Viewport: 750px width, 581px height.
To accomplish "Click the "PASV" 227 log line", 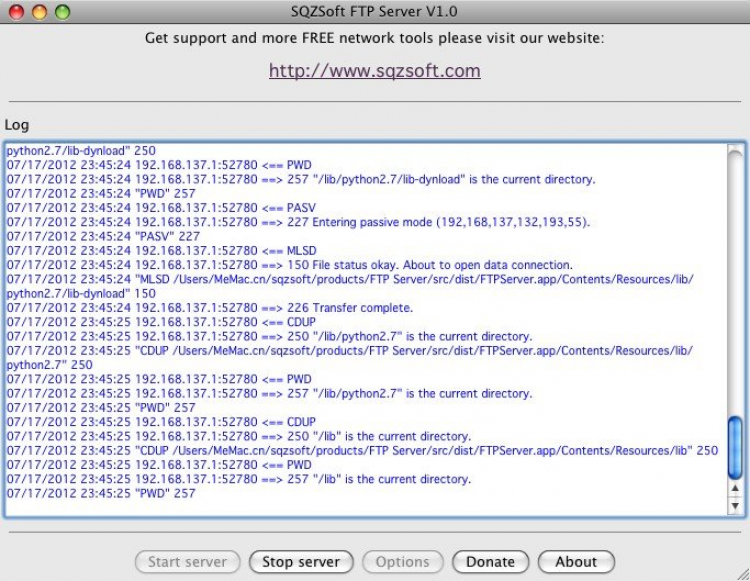I will [x=103, y=236].
